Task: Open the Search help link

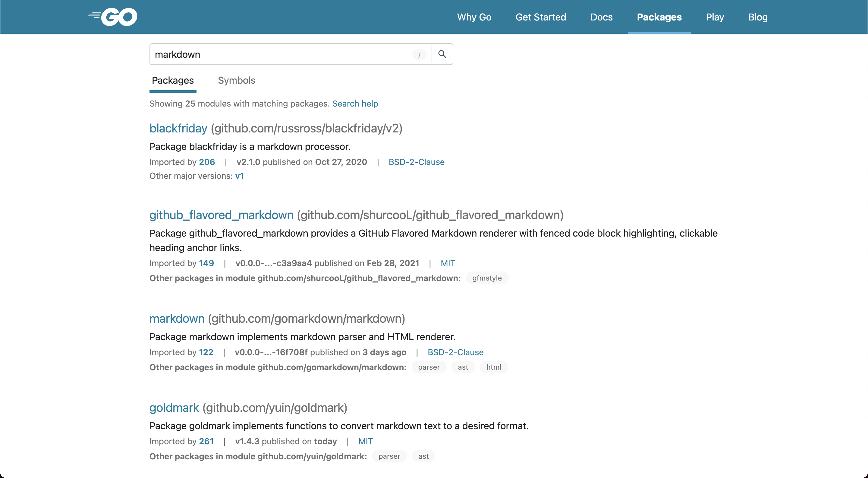Action: coord(355,104)
